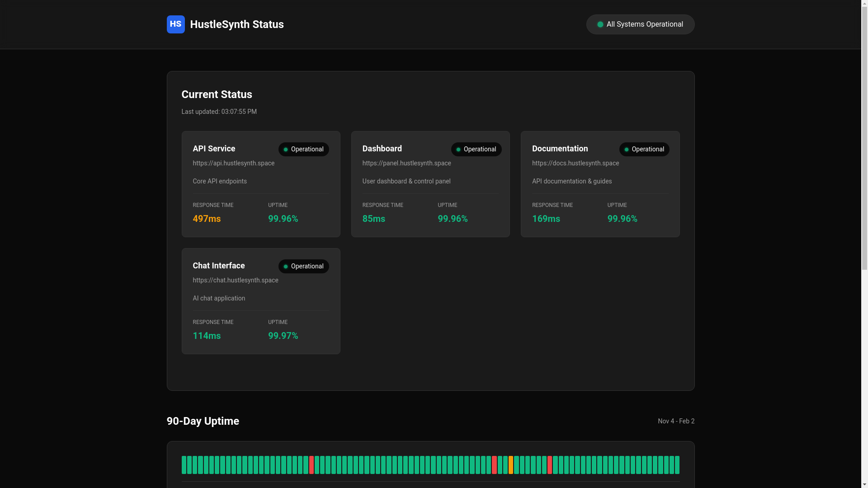Click the HustleSynth Status title
This screenshot has height=488, width=868.
pos(237,24)
